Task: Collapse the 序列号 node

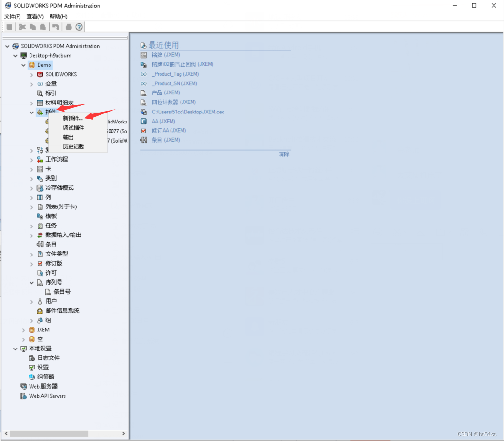Action: point(31,282)
